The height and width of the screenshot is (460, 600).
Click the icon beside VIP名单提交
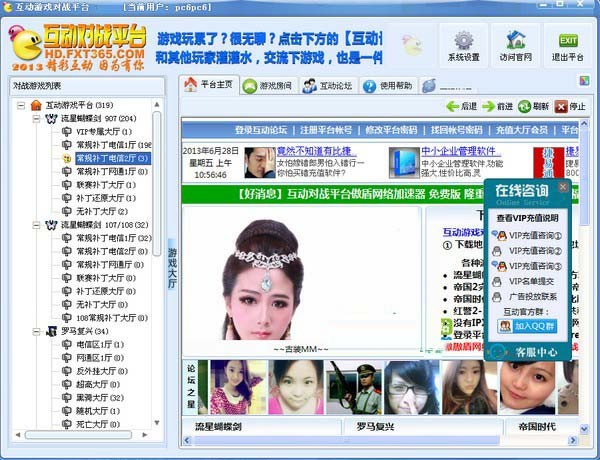(x=497, y=282)
